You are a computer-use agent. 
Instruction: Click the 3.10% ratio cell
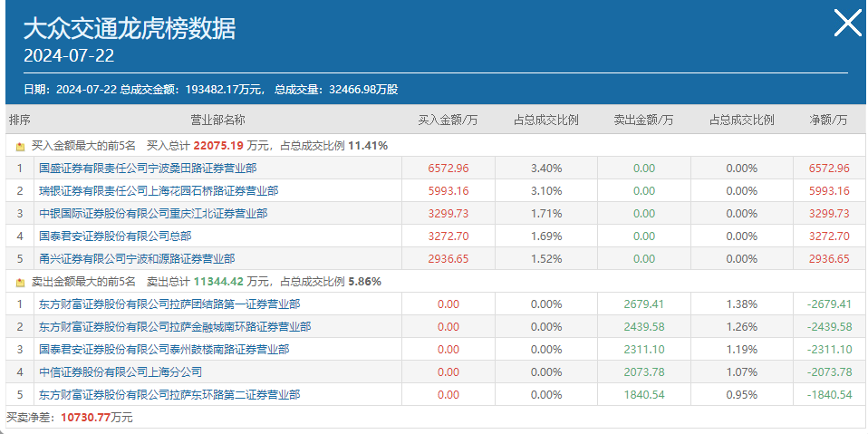(546, 191)
